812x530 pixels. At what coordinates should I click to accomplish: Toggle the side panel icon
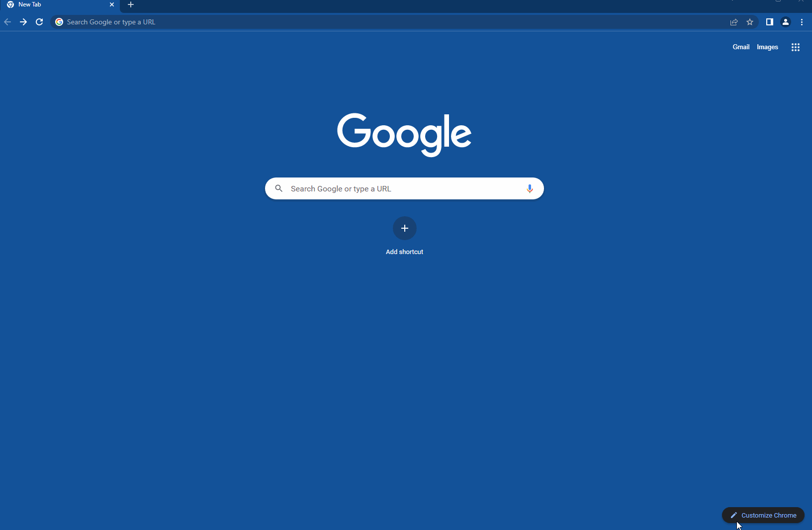click(x=770, y=22)
